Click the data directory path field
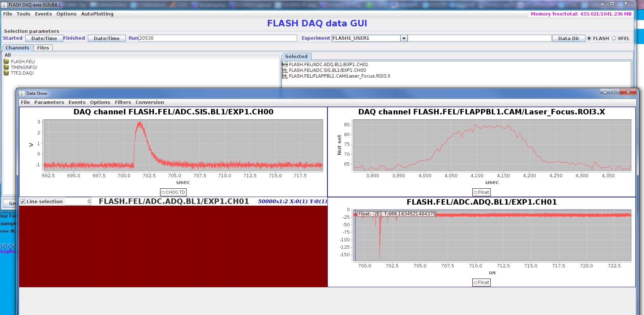 point(480,38)
